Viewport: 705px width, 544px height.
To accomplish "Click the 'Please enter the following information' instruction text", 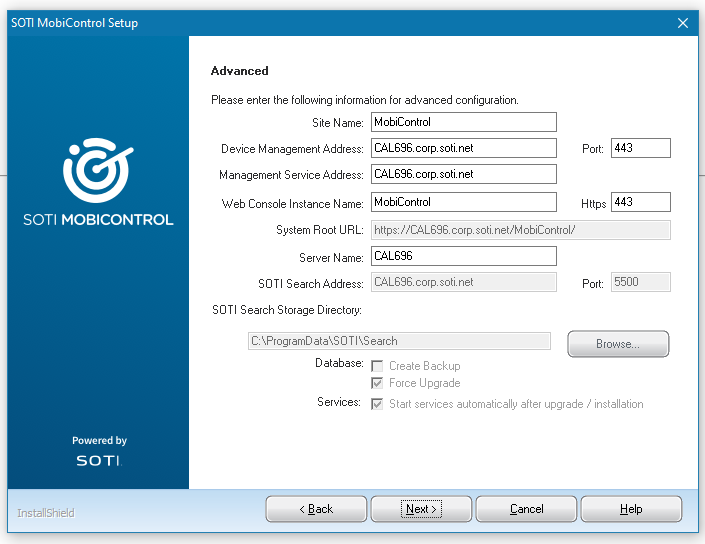I will pyautogui.click(x=365, y=100).
